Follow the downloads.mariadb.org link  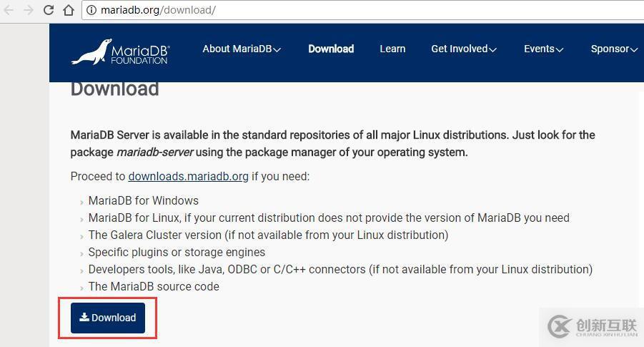188,176
